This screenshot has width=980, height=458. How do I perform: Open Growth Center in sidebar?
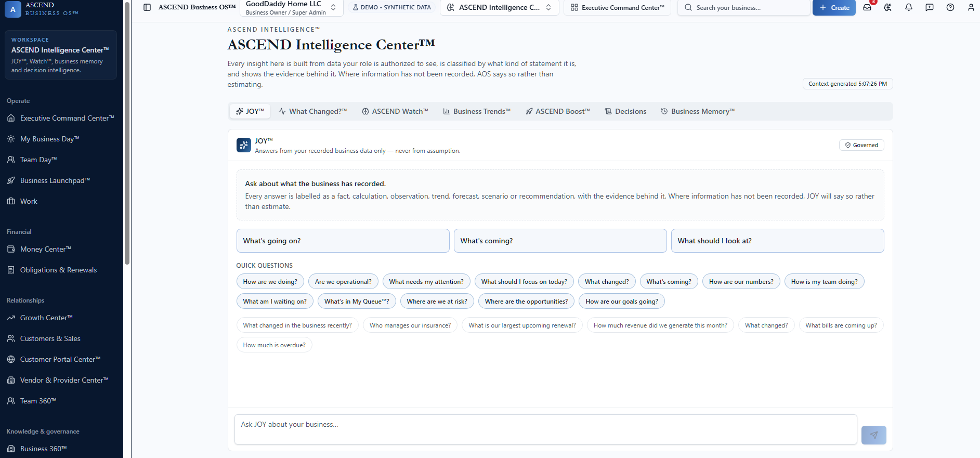[61, 318]
